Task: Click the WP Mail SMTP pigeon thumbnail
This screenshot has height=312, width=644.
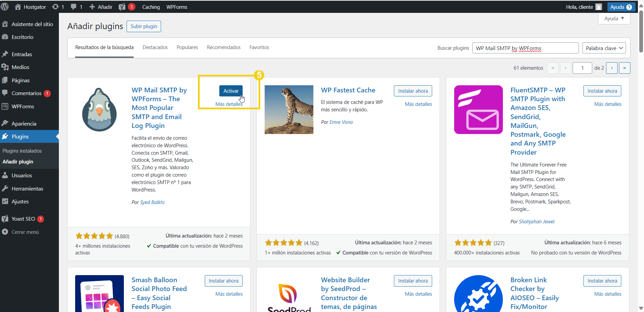Action: click(99, 110)
